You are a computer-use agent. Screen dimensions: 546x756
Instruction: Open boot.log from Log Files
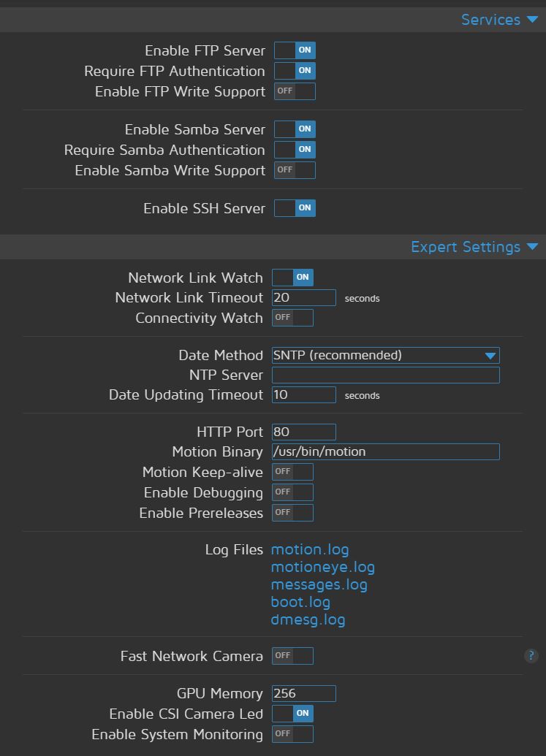point(300,602)
